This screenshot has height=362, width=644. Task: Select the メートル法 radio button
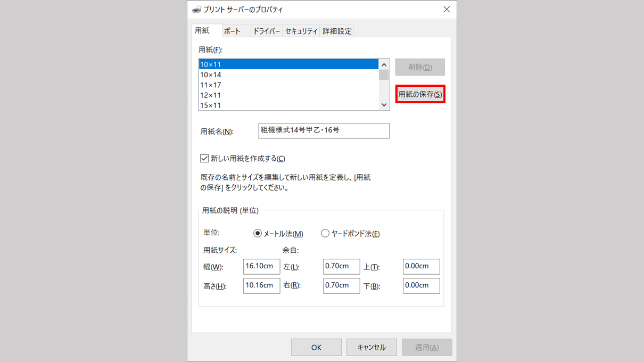tap(258, 233)
